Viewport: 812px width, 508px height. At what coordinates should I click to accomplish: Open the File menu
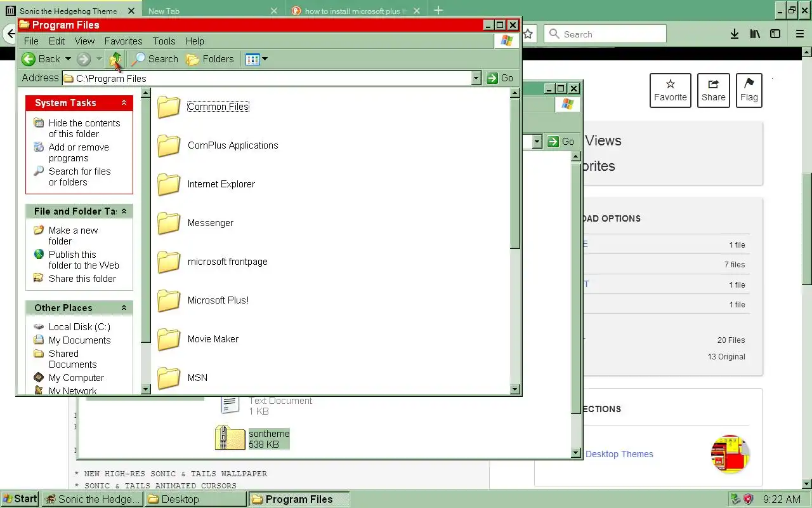(31, 41)
